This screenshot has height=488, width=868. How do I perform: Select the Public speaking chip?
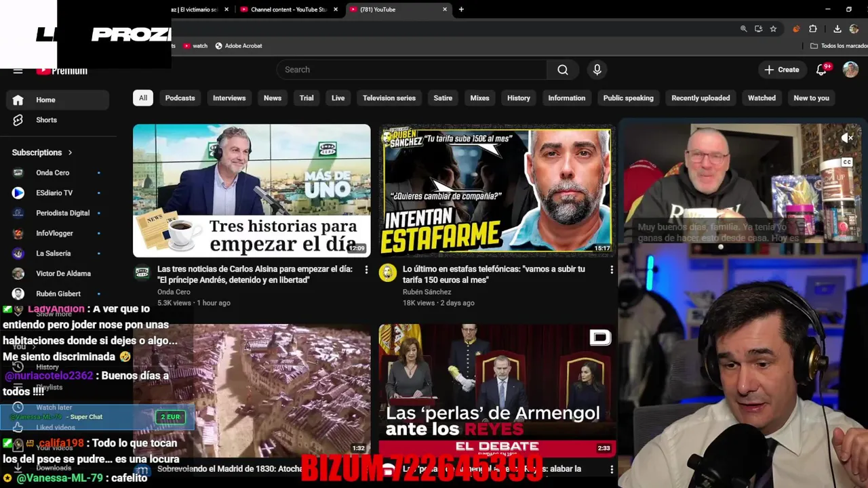click(629, 98)
